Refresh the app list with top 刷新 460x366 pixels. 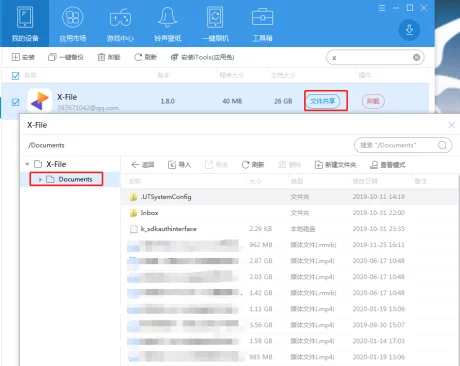145,57
